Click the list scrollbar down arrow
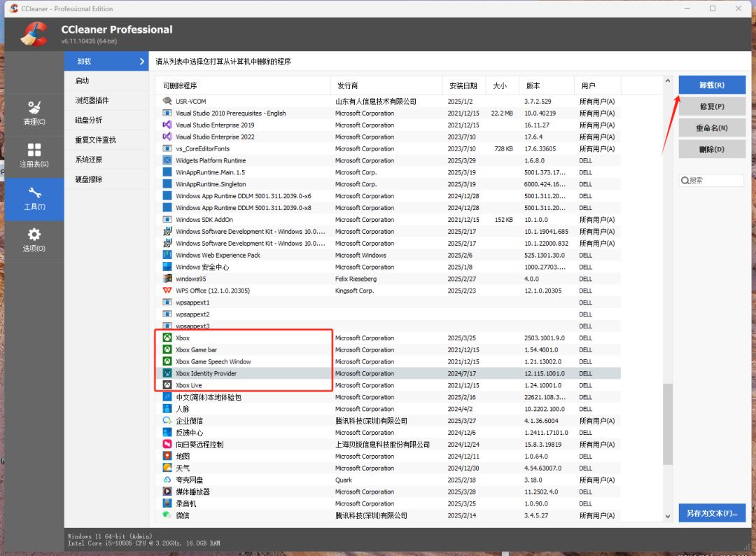Viewport: 756px width, 556px height. point(668,516)
